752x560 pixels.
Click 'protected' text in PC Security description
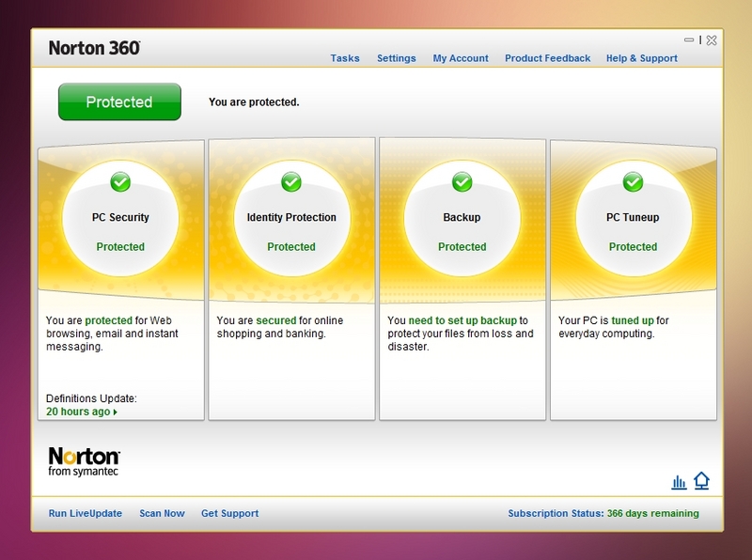pos(108,320)
